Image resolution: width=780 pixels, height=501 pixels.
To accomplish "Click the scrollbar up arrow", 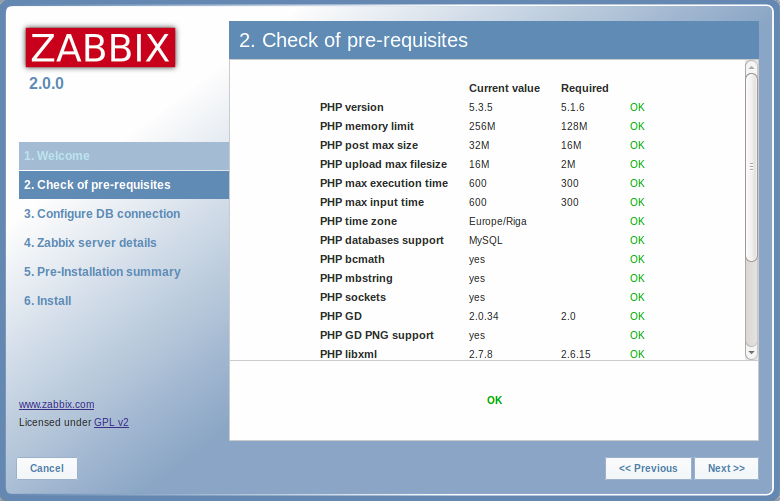I will (x=751, y=67).
